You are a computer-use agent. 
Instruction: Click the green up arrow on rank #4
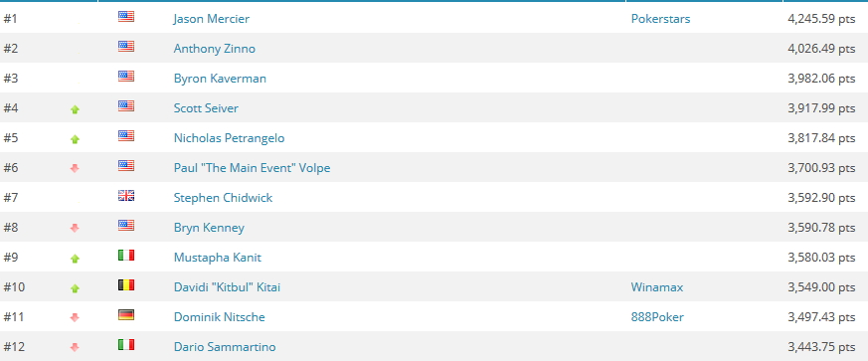pyautogui.click(x=75, y=109)
